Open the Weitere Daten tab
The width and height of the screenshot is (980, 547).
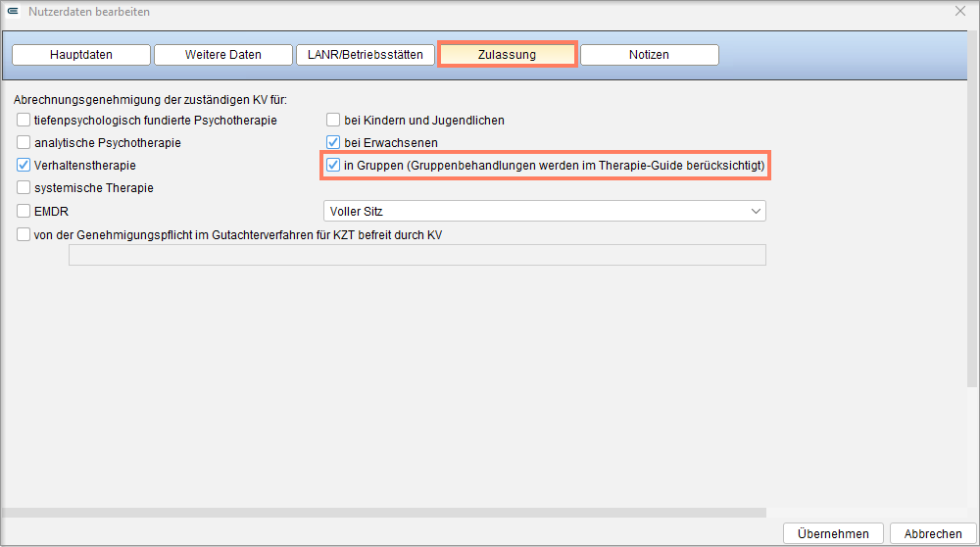point(223,54)
